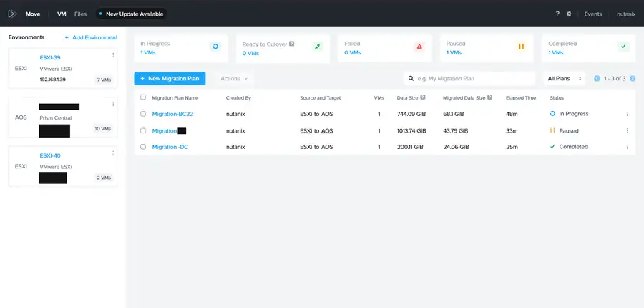Open row actions menu for the Paused plan

(627, 131)
